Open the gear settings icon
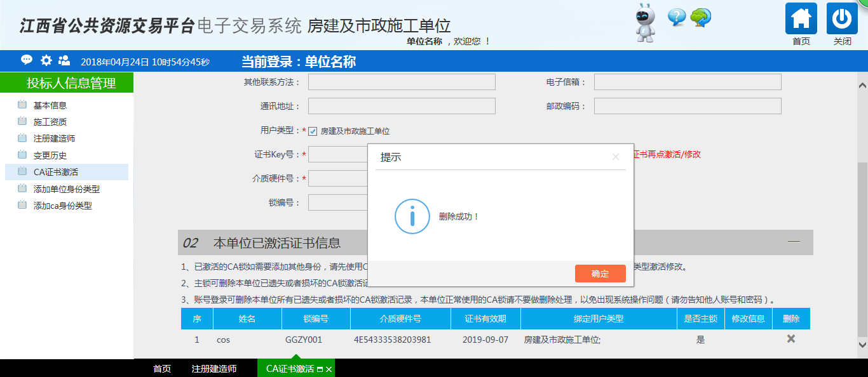Screen dimensions: 868x377 pos(46,60)
